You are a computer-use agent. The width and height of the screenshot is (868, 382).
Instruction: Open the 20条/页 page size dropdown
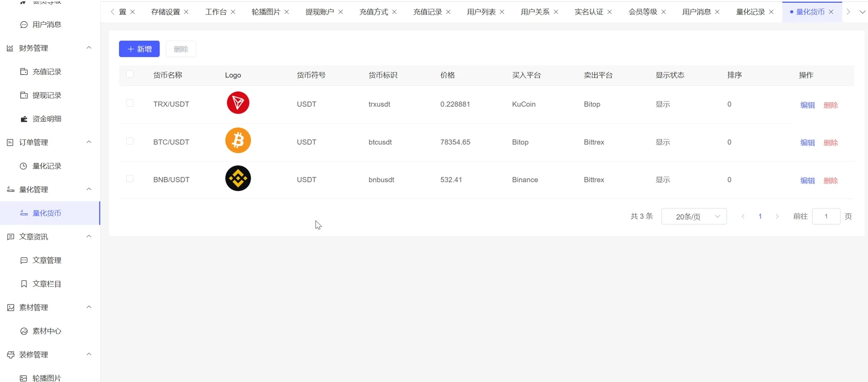click(693, 217)
